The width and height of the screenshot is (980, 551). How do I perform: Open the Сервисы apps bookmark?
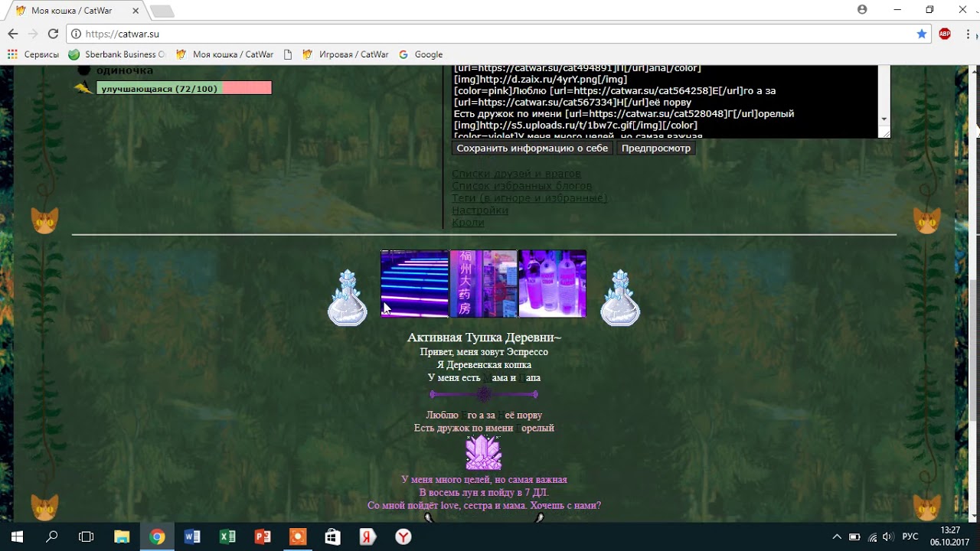click(x=33, y=54)
